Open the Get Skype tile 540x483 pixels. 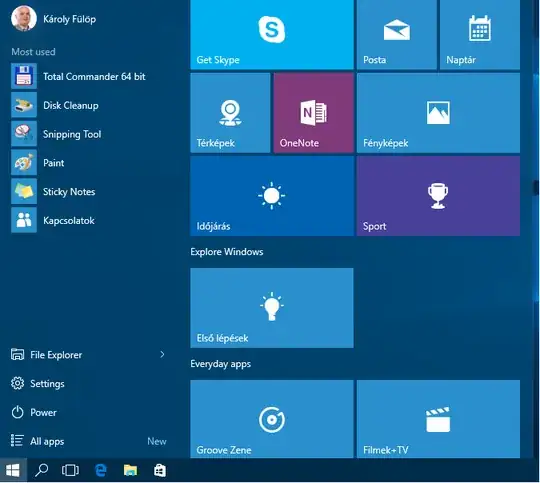tap(272, 34)
